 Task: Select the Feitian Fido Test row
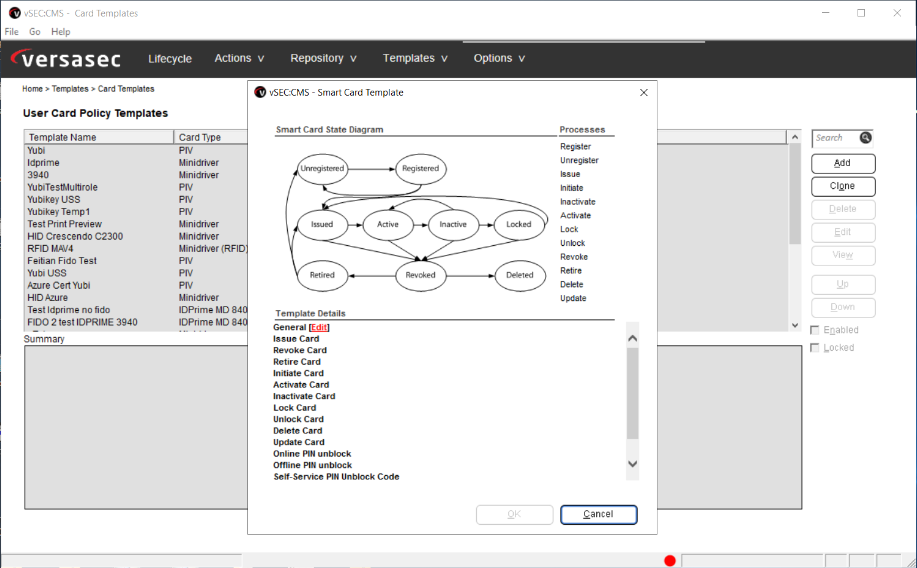pyautogui.click(x=136, y=261)
